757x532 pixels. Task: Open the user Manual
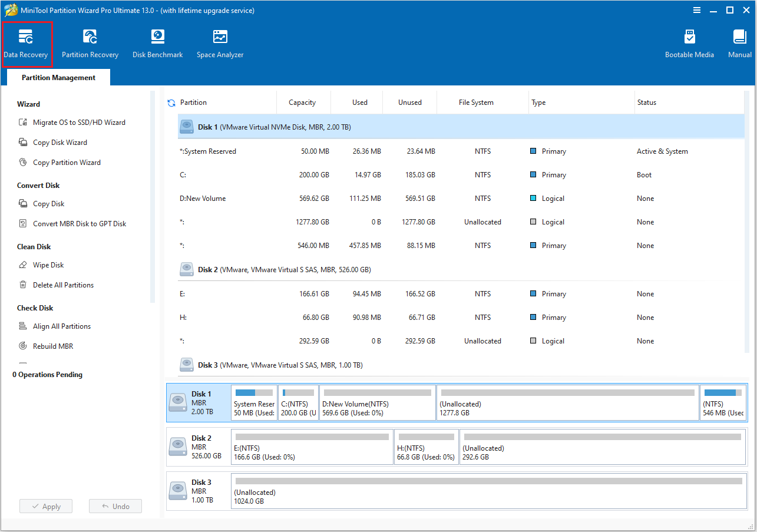tap(739, 42)
